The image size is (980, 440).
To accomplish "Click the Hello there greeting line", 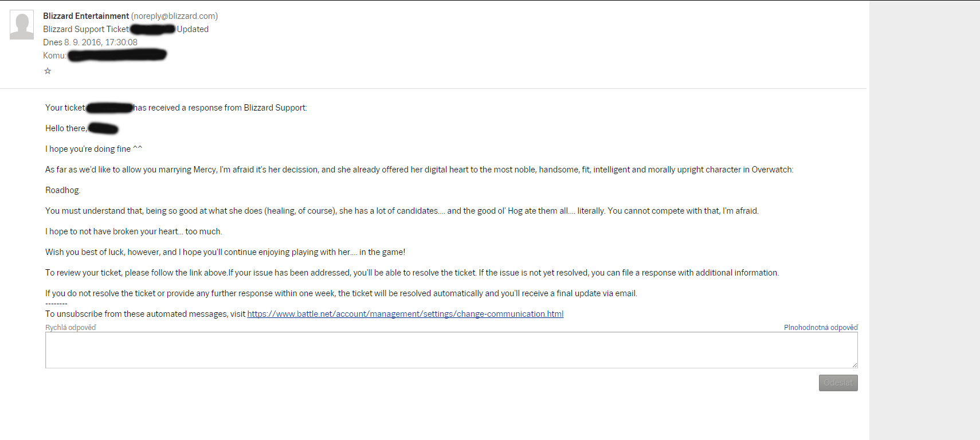I will (x=81, y=128).
